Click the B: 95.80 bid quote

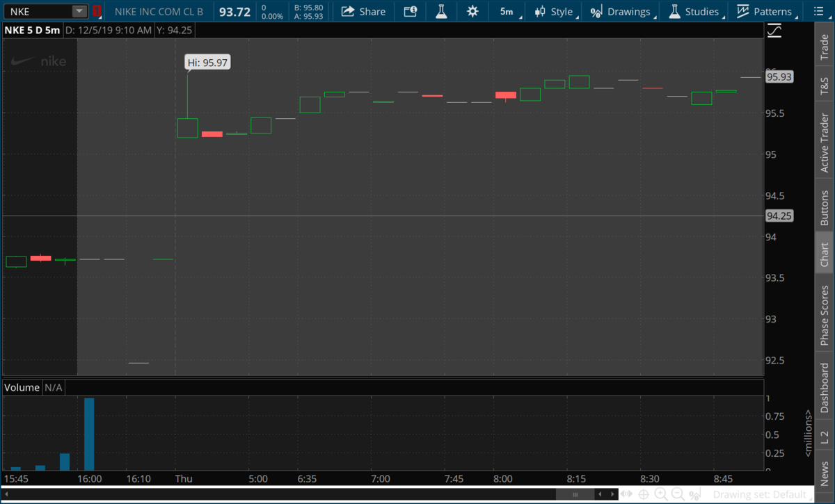[x=308, y=7]
